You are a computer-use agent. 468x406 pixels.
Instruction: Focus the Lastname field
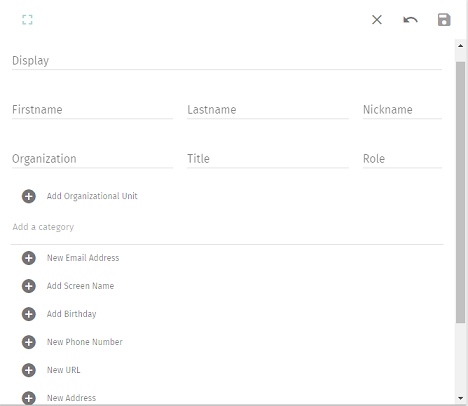tap(268, 110)
